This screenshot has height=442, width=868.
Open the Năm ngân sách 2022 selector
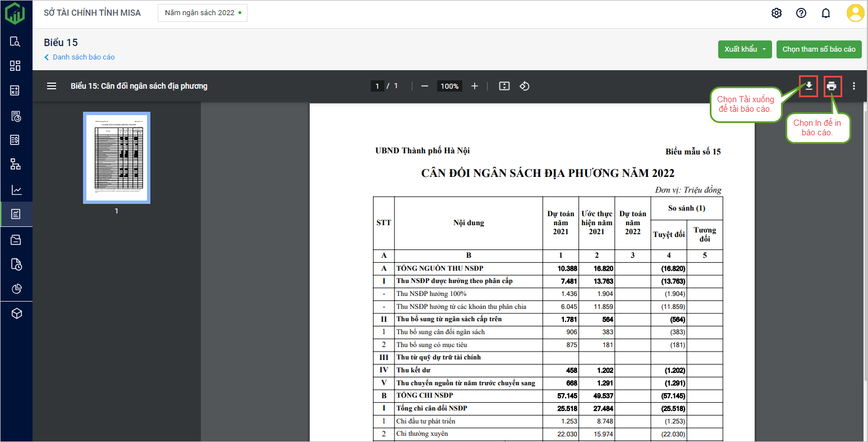point(203,13)
